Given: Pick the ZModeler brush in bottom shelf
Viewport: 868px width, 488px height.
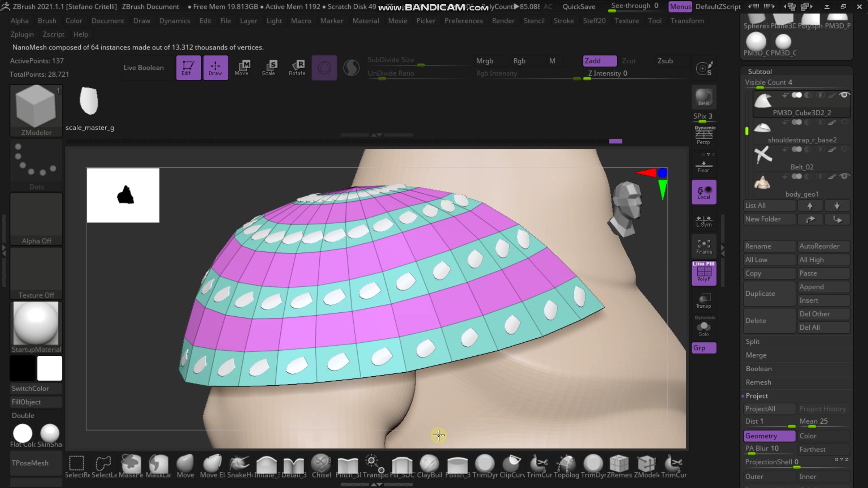Looking at the screenshot, I should click(647, 466).
